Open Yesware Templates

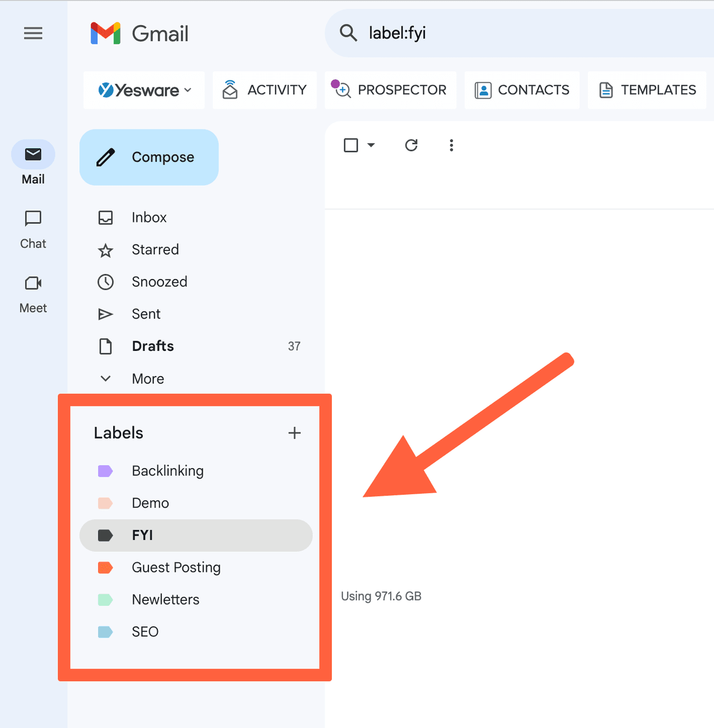(x=647, y=90)
